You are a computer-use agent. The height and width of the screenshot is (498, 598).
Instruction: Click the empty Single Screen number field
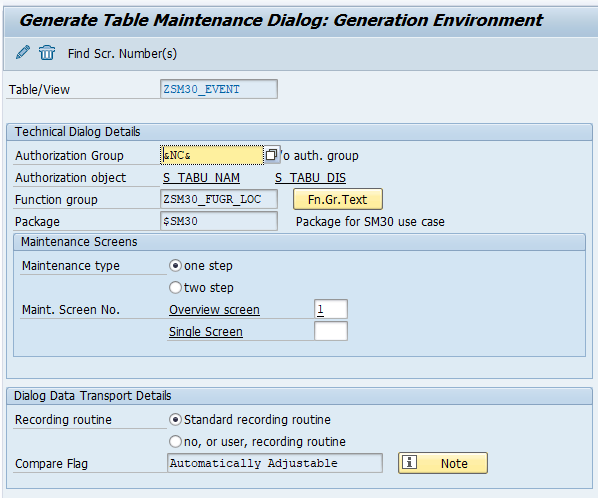[331, 331]
